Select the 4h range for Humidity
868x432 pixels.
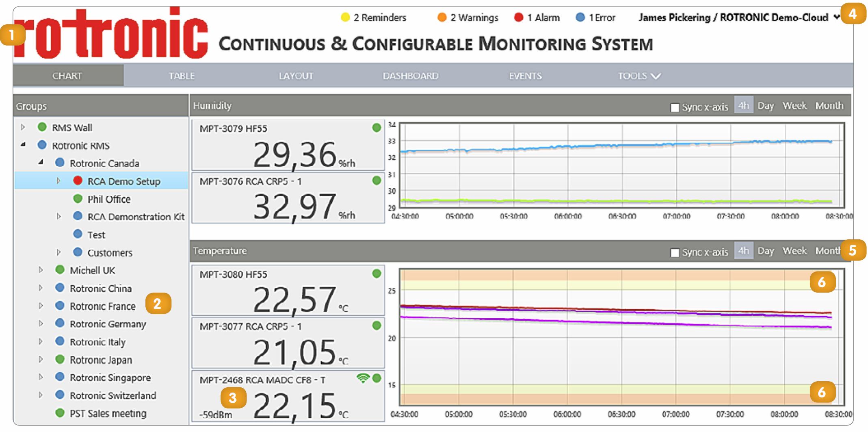click(x=743, y=106)
